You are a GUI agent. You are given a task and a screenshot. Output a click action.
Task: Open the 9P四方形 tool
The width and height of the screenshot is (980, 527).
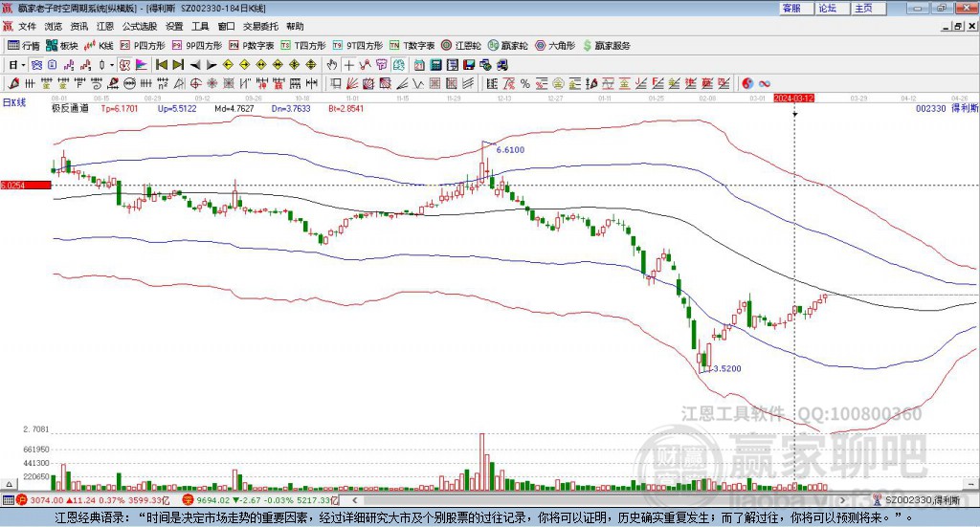(197, 46)
